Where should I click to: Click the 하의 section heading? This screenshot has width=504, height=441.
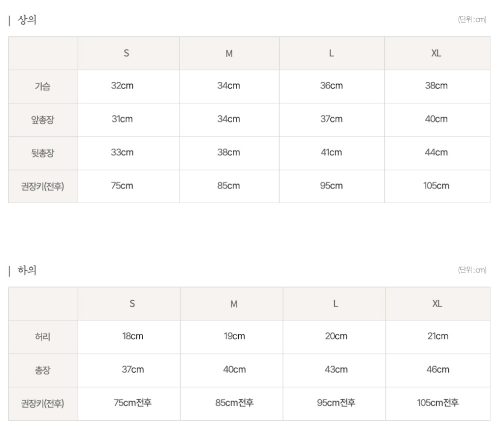27,270
